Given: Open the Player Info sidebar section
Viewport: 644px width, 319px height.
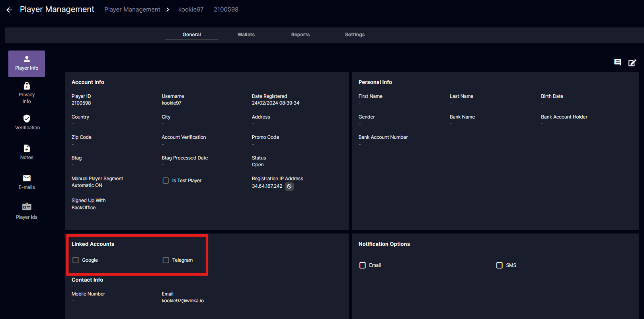Looking at the screenshot, I should click(x=27, y=64).
